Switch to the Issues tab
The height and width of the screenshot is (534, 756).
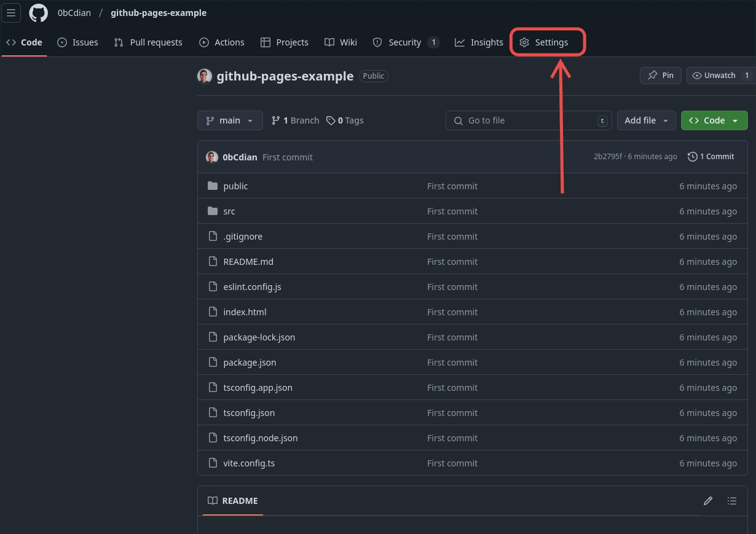point(77,42)
